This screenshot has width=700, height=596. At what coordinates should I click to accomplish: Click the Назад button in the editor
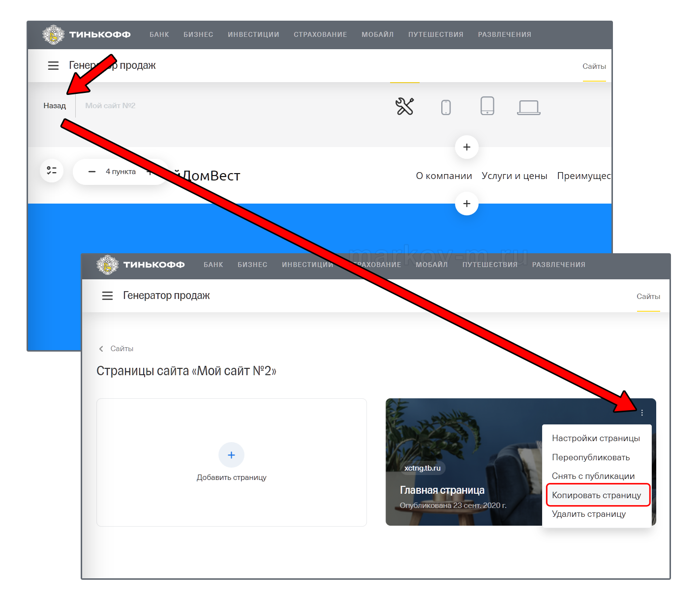55,106
